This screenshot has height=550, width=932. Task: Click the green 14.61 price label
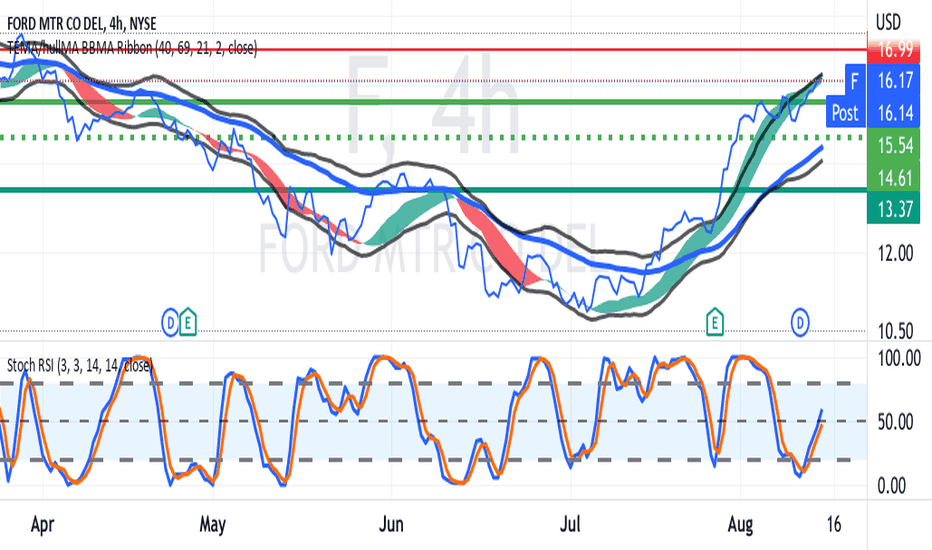893,178
